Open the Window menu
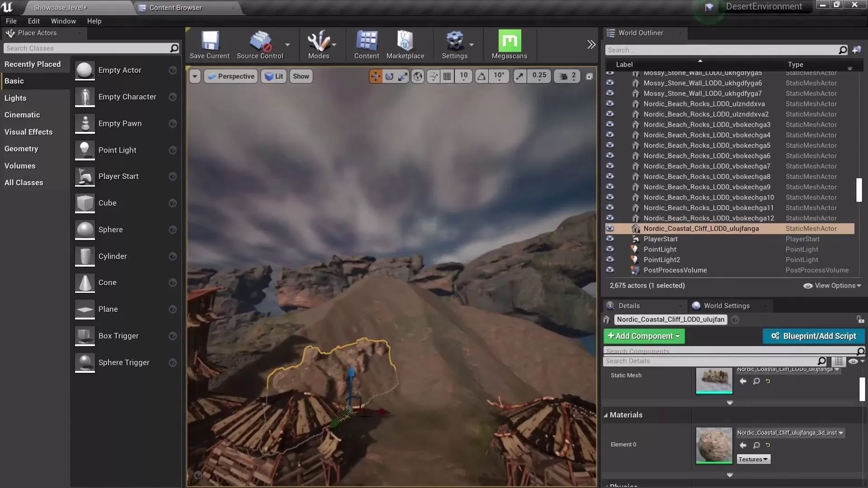868x488 pixels. [63, 21]
